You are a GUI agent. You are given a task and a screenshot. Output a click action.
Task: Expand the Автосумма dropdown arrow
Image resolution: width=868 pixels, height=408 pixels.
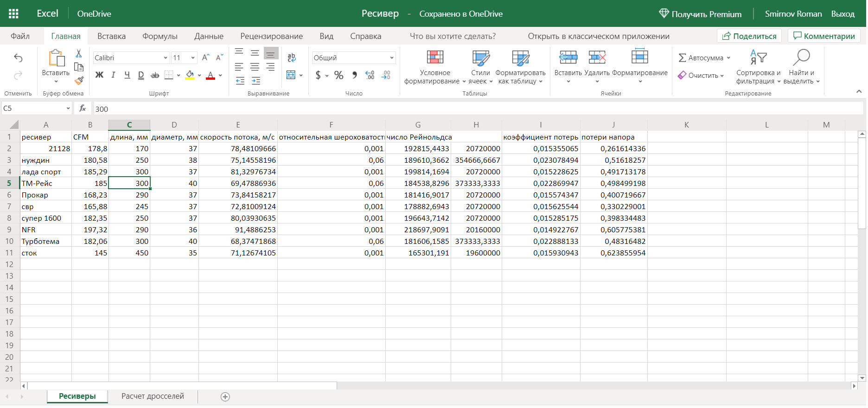tap(728, 58)
